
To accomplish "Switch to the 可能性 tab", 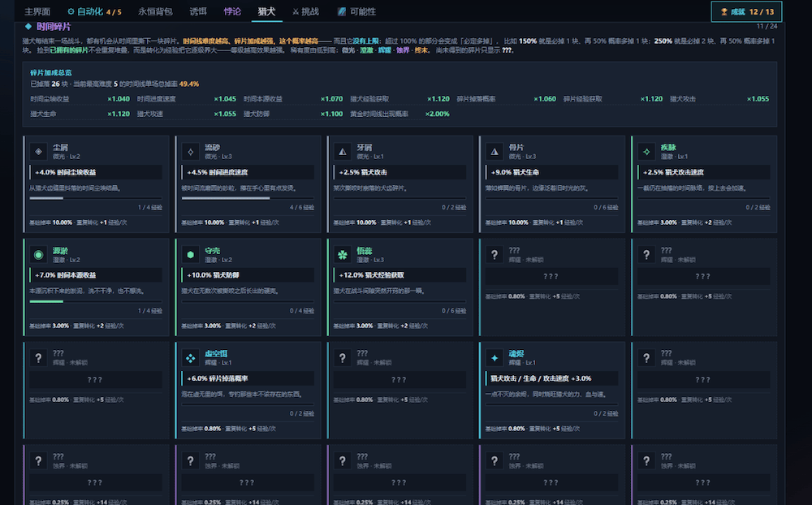I will click(x=356, y=11).
